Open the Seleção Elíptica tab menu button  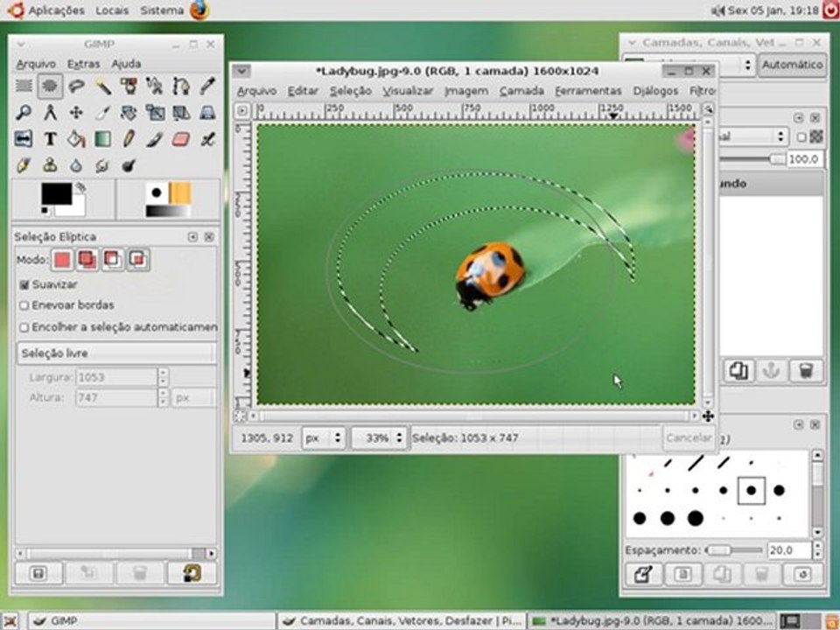[x=192, y=237]
